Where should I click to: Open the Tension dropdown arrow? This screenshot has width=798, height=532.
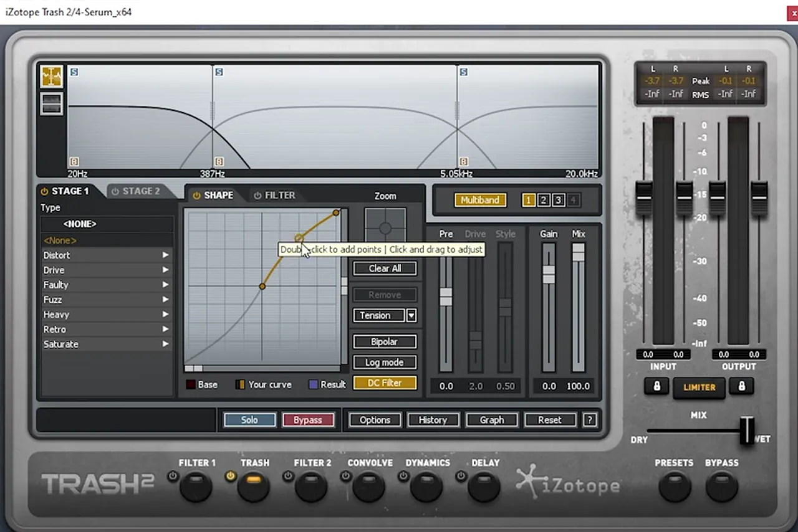click(x=411, y=315)
